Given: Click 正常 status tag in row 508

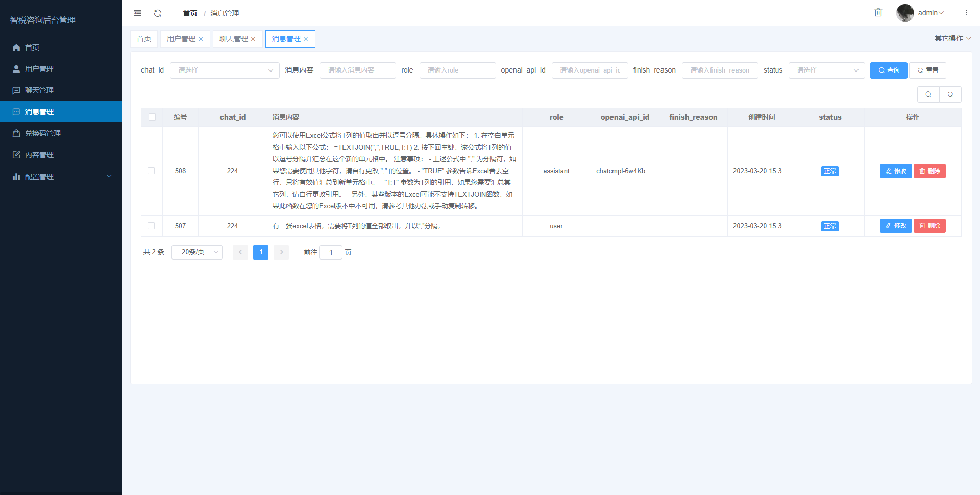Looking at the screenshot, I should click(x=830, y=171).
